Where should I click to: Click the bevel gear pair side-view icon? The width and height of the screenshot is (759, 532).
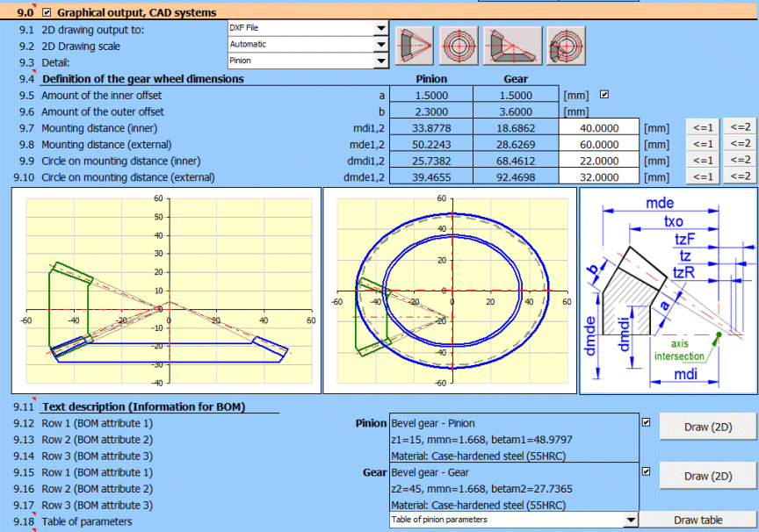coord(513,46)
